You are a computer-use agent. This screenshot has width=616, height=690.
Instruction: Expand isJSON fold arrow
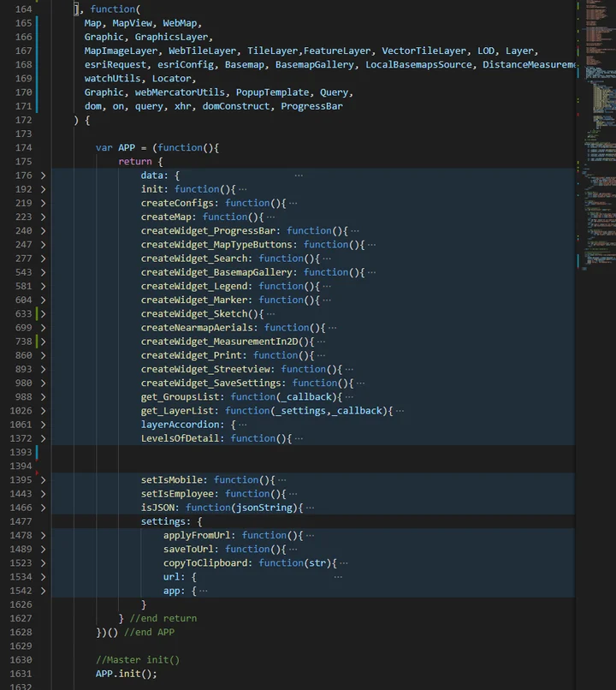[43, 508]
